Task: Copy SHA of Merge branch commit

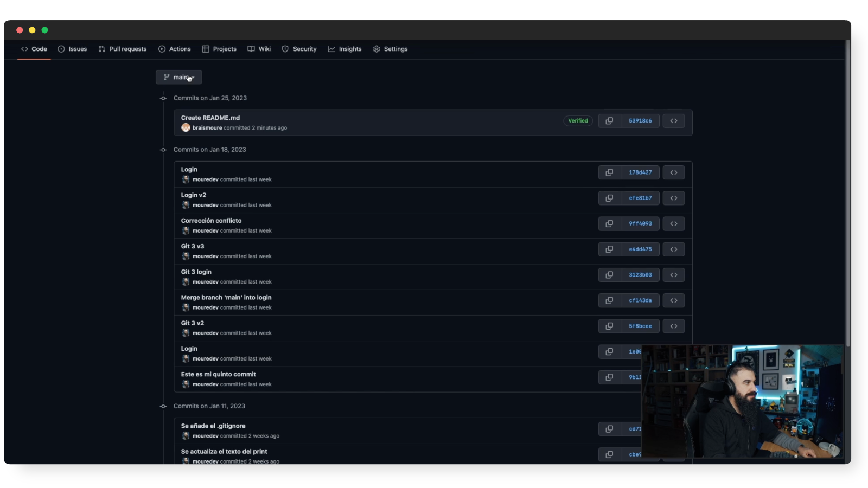Action: pyautogui.click(x=609, y=300)
